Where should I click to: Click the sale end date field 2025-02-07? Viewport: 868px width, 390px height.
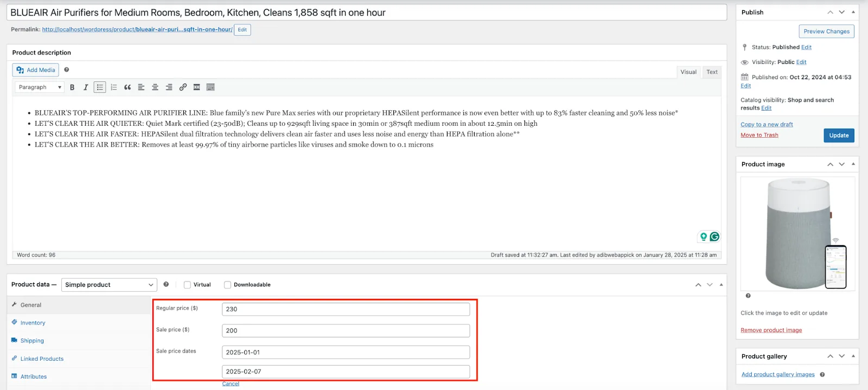coord(346,372)
